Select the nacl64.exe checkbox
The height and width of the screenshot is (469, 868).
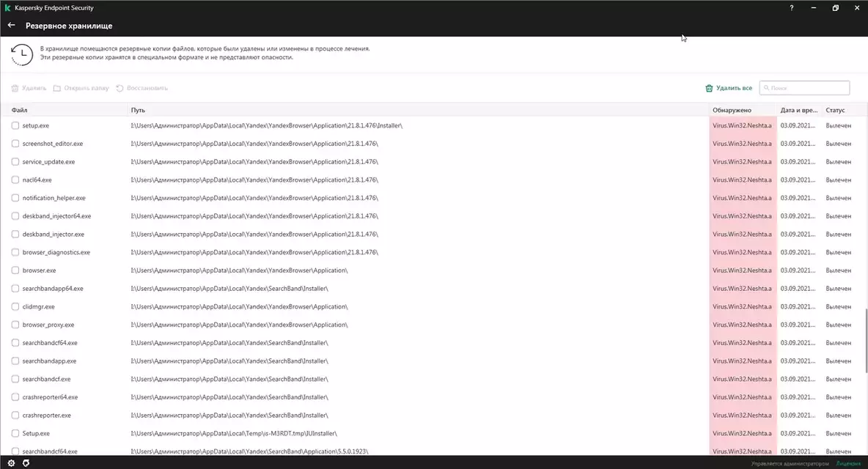click(x=15, y=180)
